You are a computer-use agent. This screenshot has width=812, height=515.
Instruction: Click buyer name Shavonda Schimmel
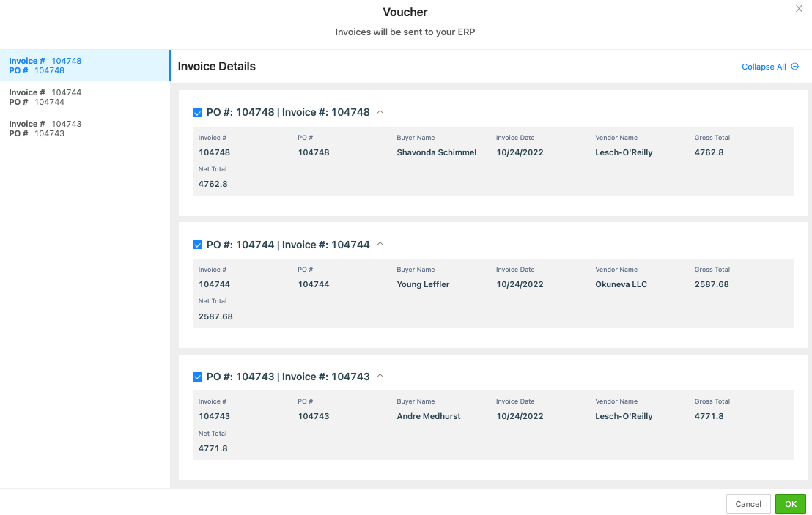tap(437, 152)
